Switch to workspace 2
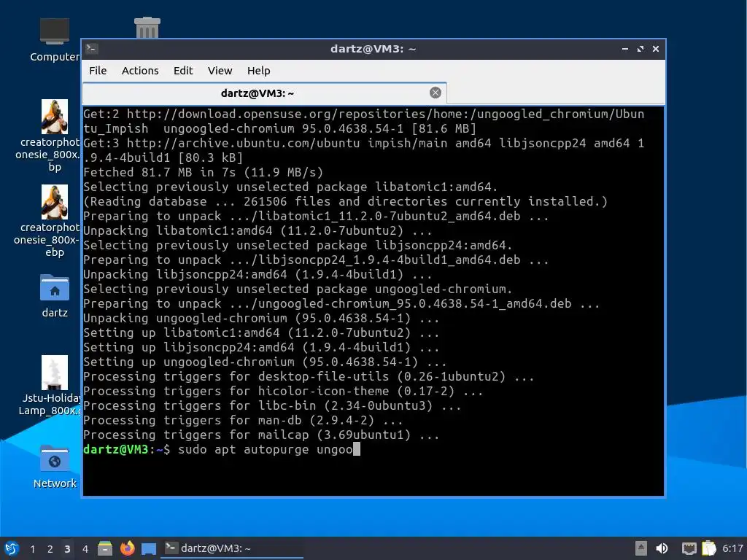747x560 pixels. tap(50, 549)
